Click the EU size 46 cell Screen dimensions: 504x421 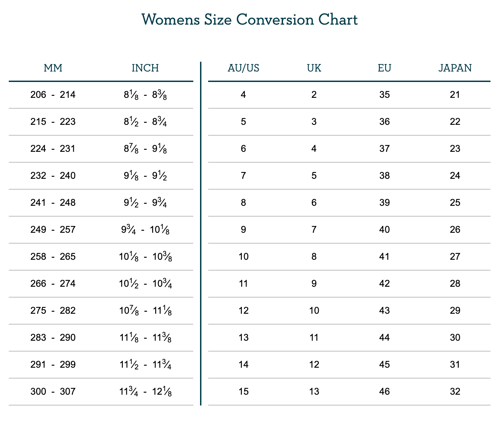tap(384, 392)
